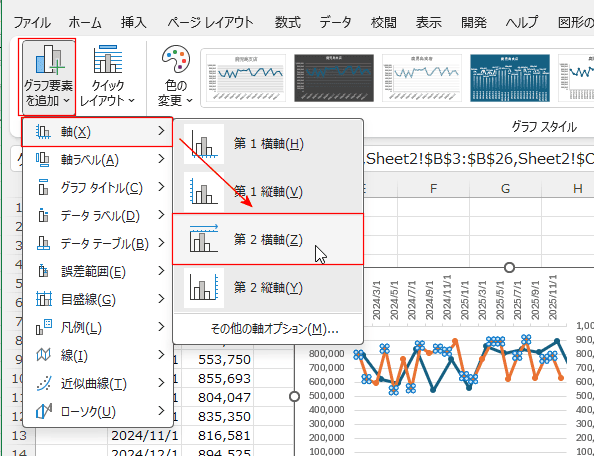Expand the arrow beside 凡例(L)
This screenshot has width=594, height=456.
(x=162, y=327)
